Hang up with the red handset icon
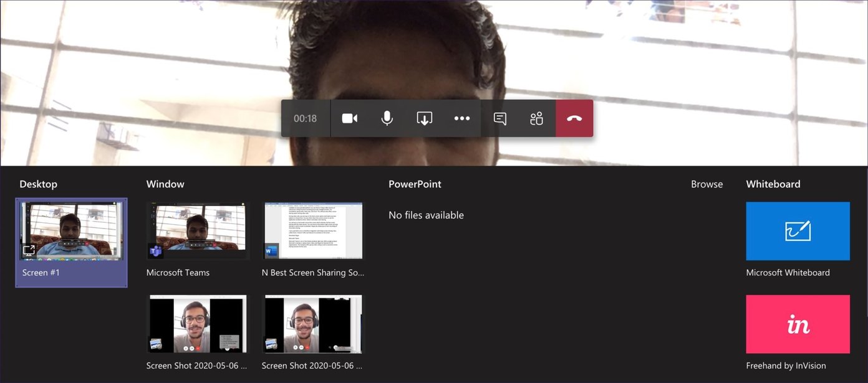Viewport: 868px width, 383px height. click(x=573, y=118)
